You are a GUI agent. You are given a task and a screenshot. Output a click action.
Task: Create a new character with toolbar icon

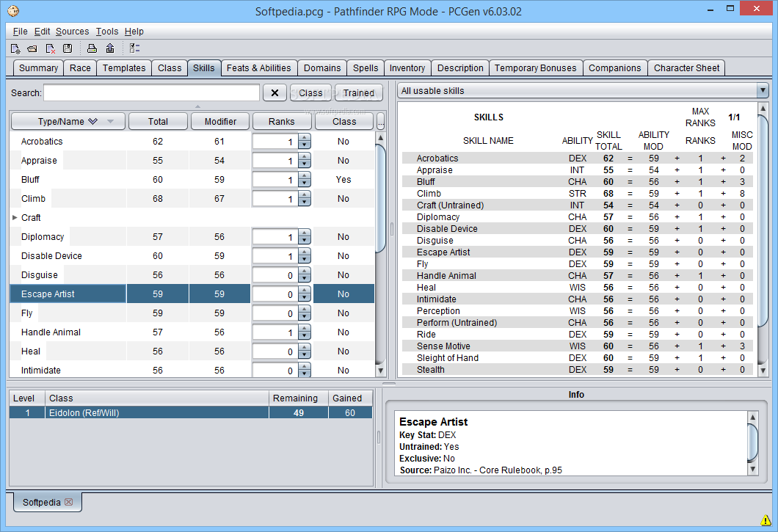pos(15,48)
